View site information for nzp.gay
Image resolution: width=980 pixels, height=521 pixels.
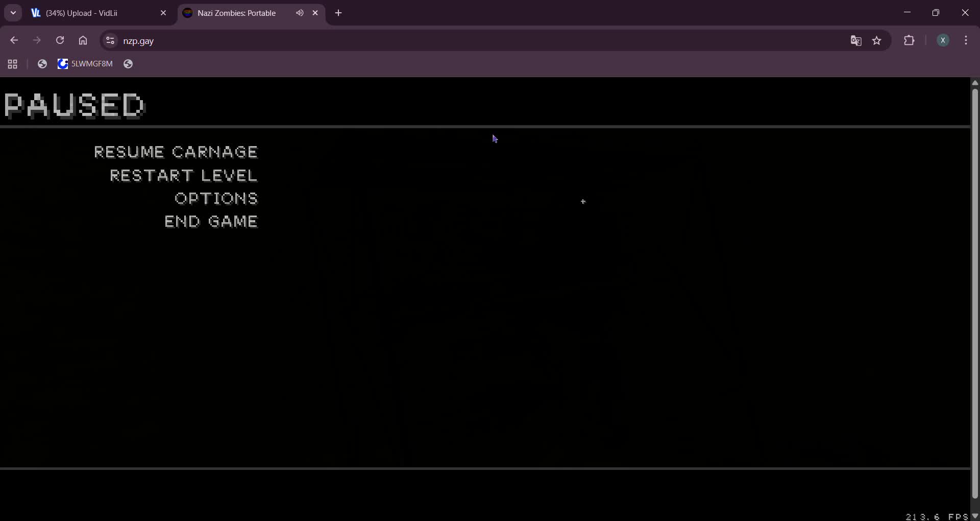coord(110,40)
